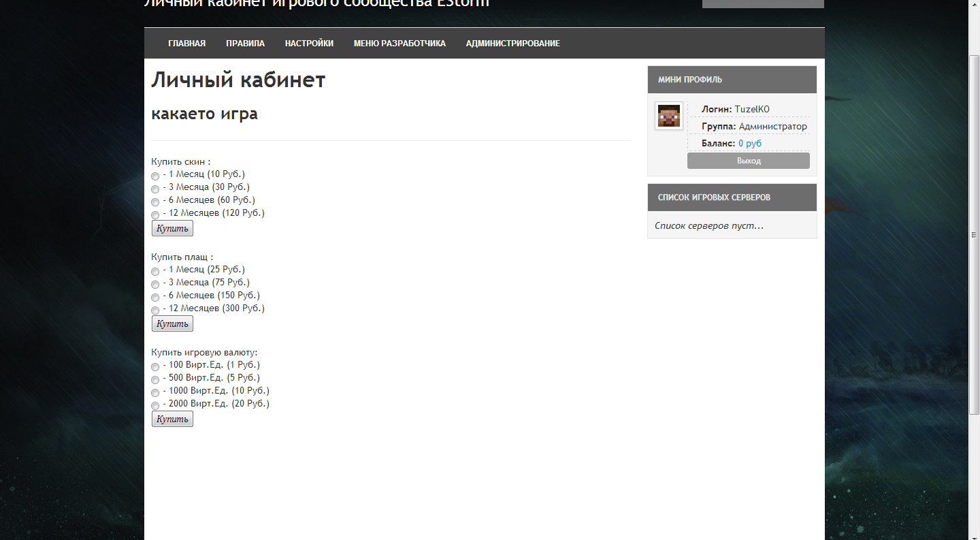Click the СПИСОК ИГРОВЫХ СЕРВЕРОВ panel header
The width and height of the screenshot is (980, 540).
click(732, 197)
